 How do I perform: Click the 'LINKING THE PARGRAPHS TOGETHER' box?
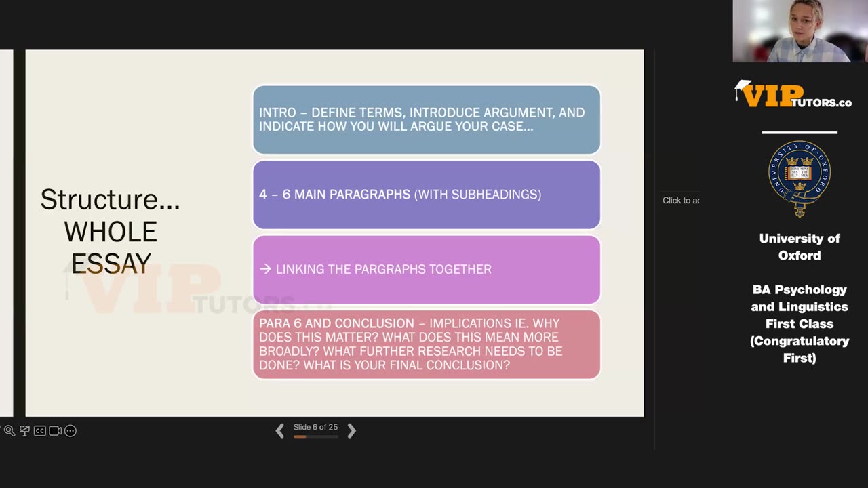tap(427, 270)
